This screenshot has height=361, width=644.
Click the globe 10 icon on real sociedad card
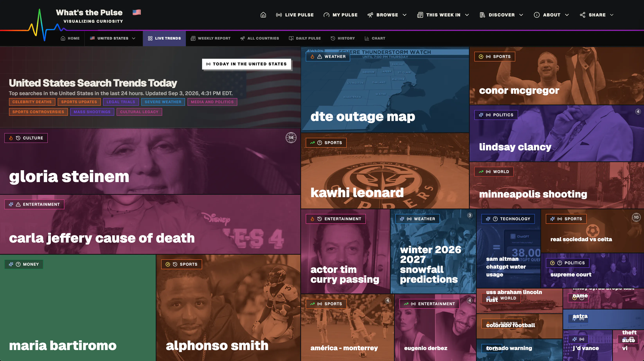point(636,217)
